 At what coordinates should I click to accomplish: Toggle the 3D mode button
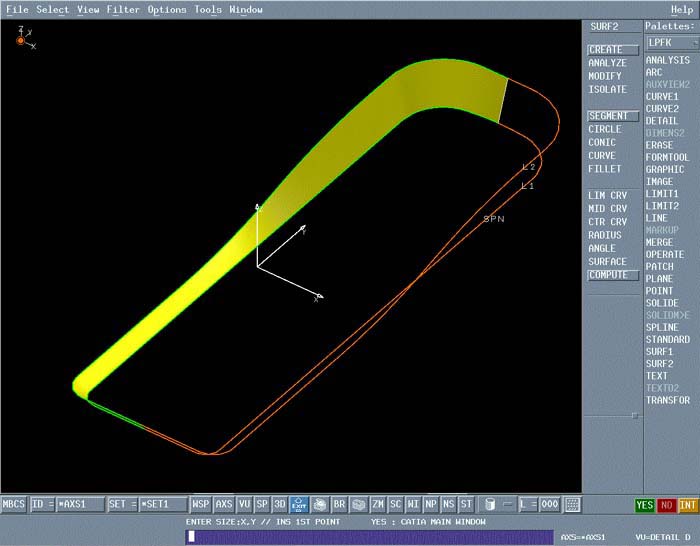[280, 505]
